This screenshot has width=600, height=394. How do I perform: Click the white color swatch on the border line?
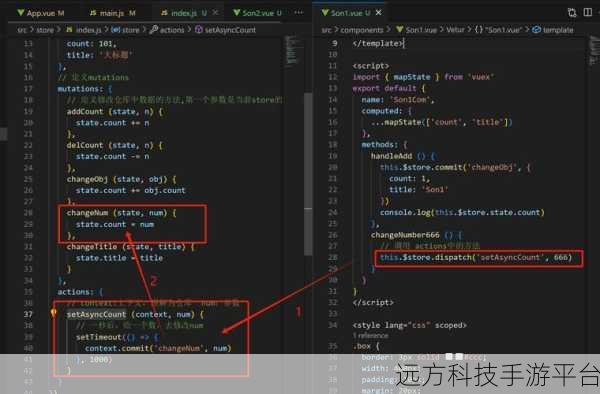[x=449, y=357]
